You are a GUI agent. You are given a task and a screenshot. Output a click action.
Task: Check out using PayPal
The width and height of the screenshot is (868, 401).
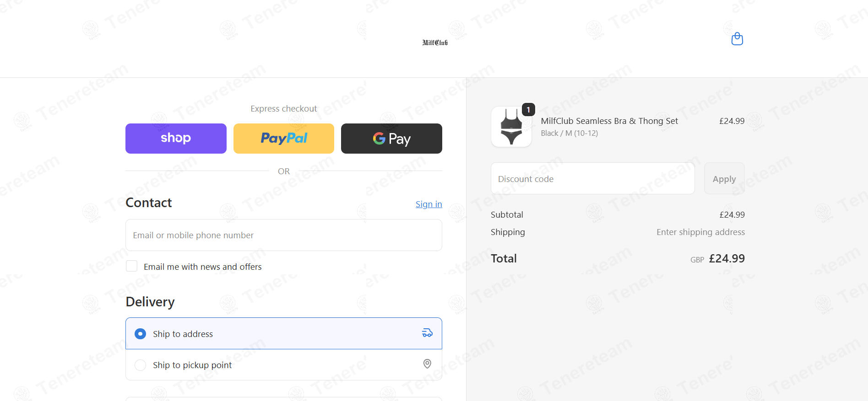[x=284, y=139]
